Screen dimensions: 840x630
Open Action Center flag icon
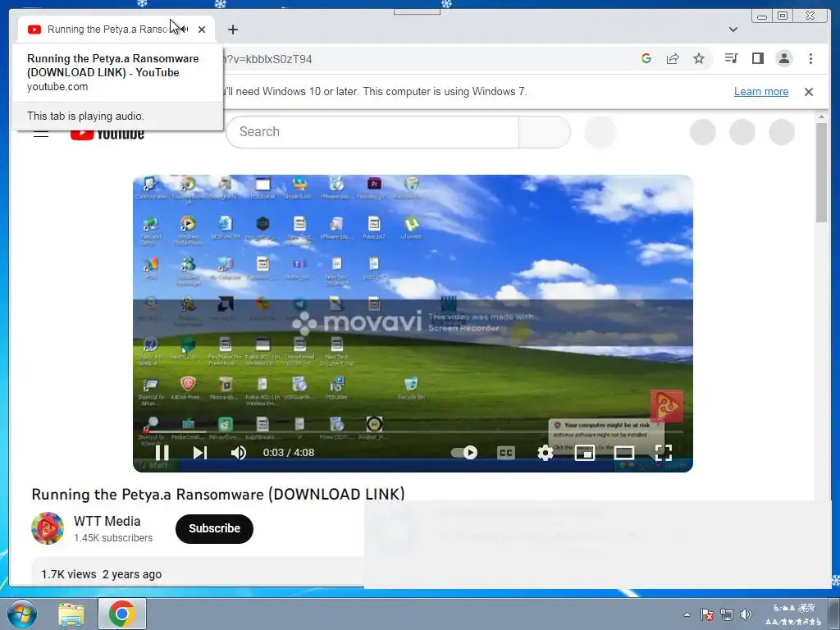coord(707,614)
